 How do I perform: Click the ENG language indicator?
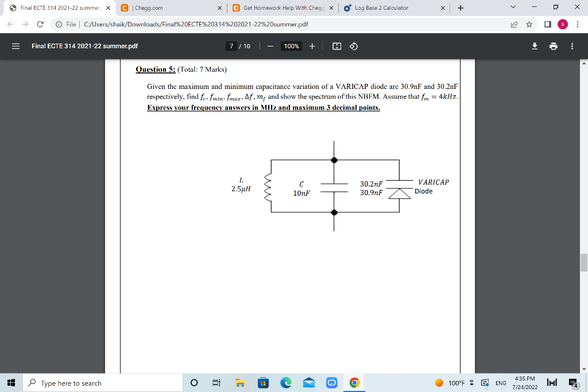point(500,383)
